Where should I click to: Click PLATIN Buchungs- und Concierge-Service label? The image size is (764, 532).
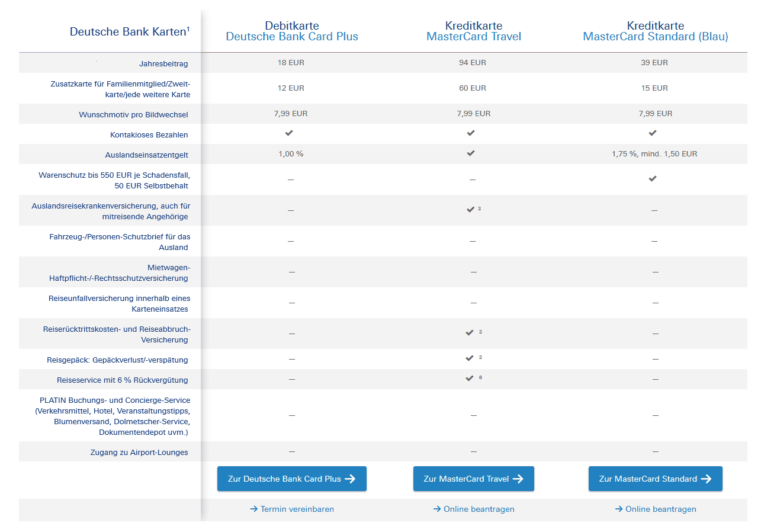tap(113, 416)
